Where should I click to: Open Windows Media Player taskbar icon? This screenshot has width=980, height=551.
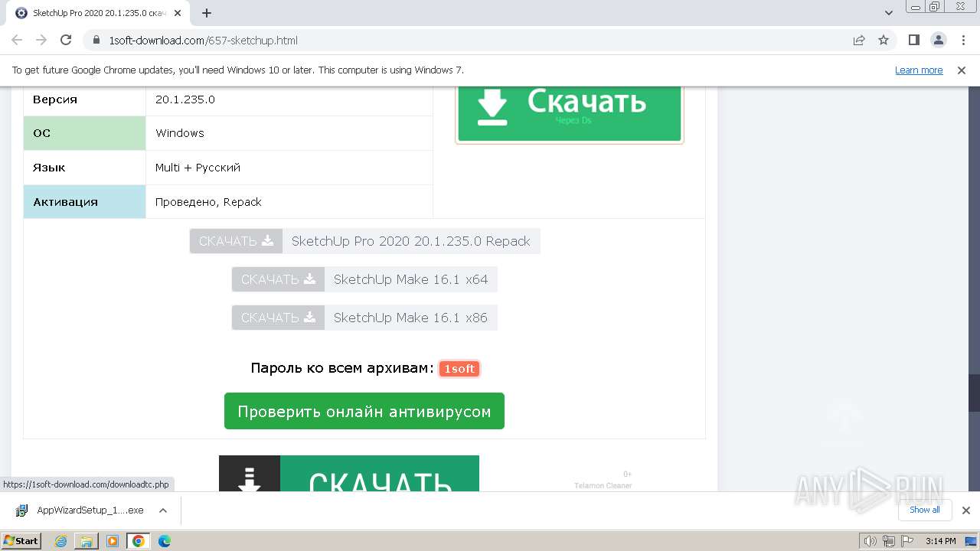[113, 540]
